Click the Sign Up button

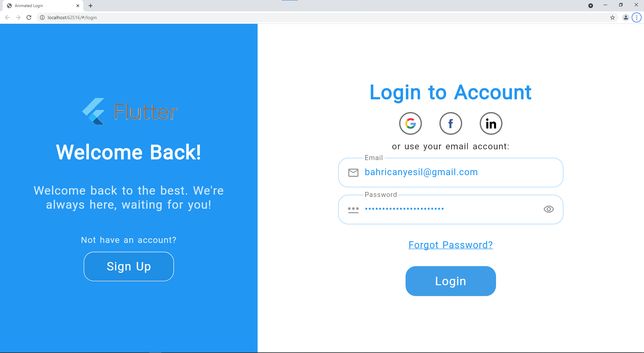coord(129,266)
